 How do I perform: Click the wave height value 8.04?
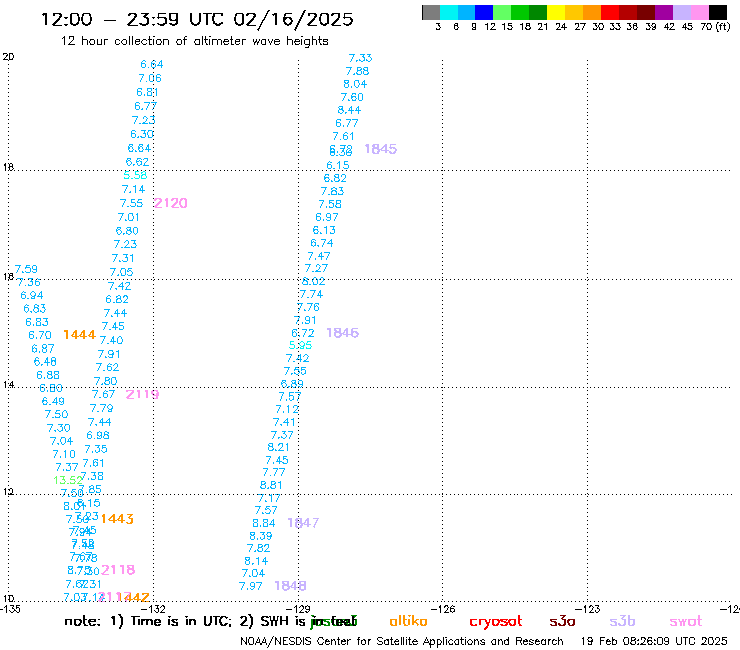pos(355,84)
